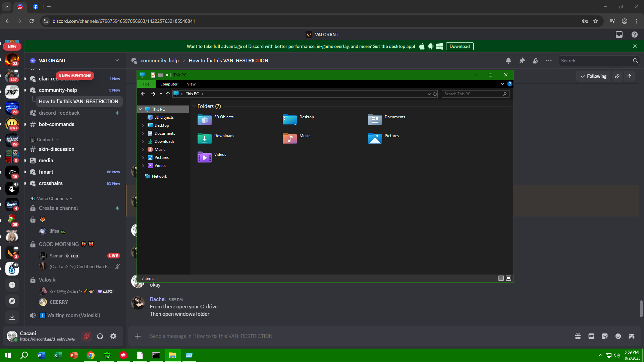This screenshot has height=362, width=644.
Task: Open the sticker picker icon
Action: click(x=605, y=336)
